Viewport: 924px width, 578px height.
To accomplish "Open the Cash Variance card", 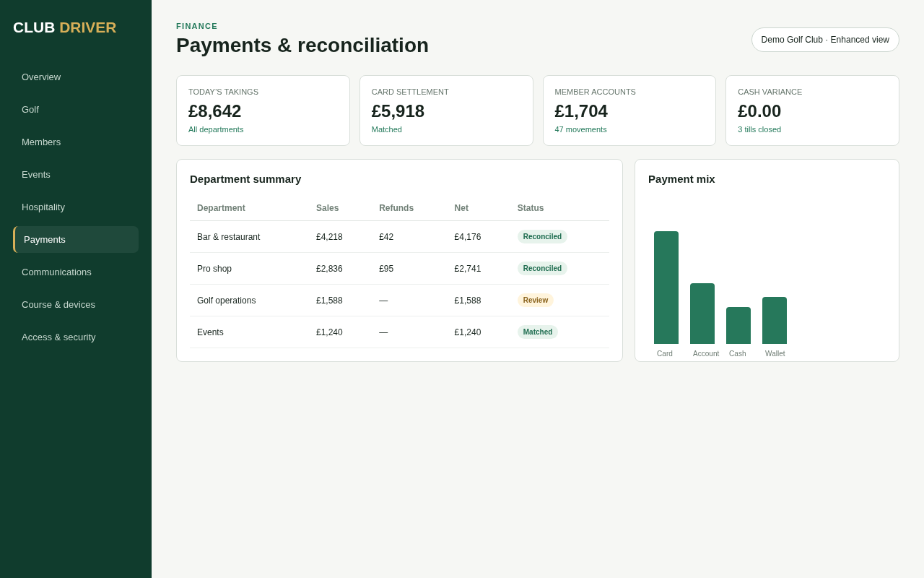I will click(x=812, y=111).
